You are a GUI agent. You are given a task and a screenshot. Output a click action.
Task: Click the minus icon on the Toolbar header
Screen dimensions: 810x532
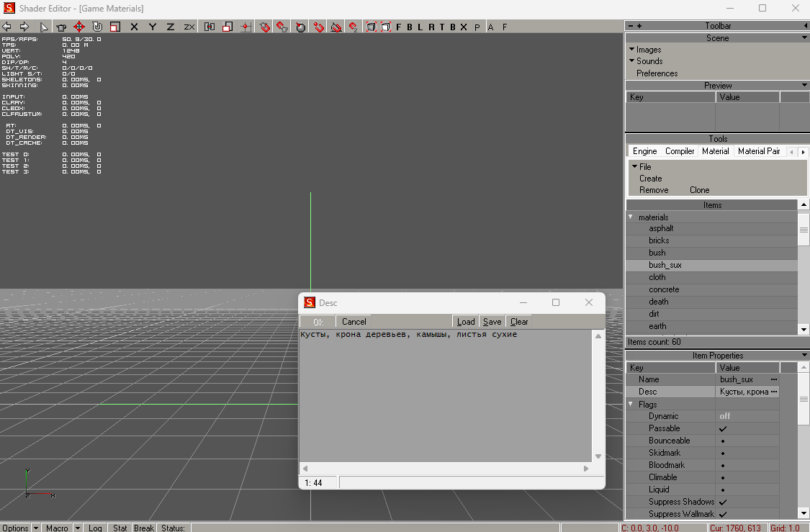[631, 26]
